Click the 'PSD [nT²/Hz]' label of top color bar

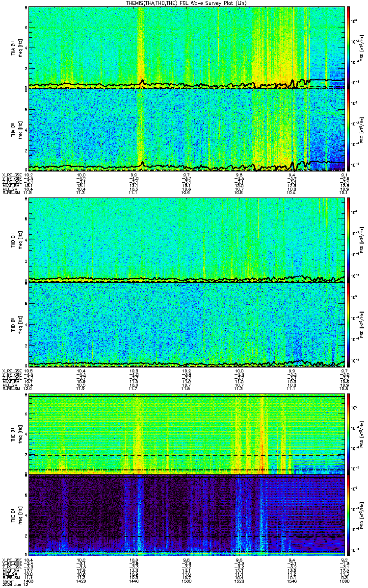point(361,47)
